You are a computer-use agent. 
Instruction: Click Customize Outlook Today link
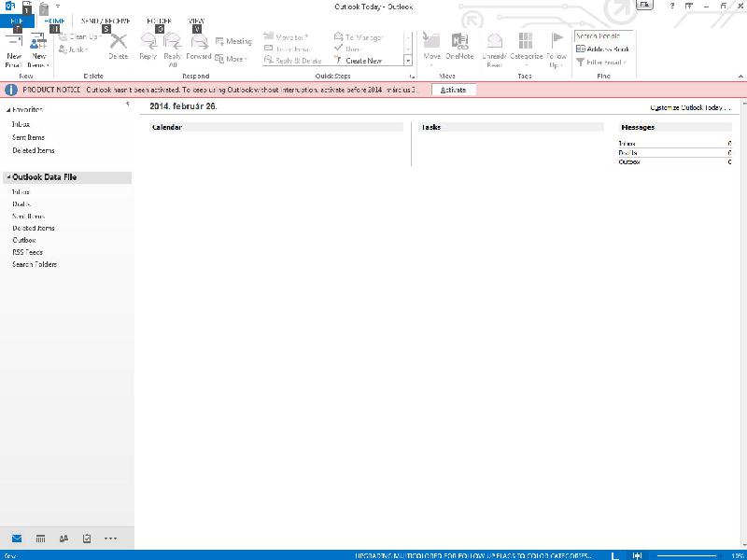point(690,108)
